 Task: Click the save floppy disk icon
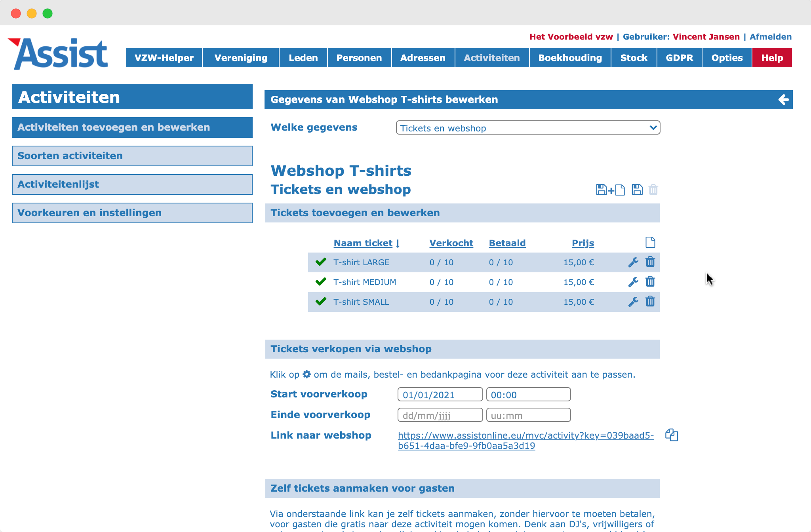(x=637, y=190)
